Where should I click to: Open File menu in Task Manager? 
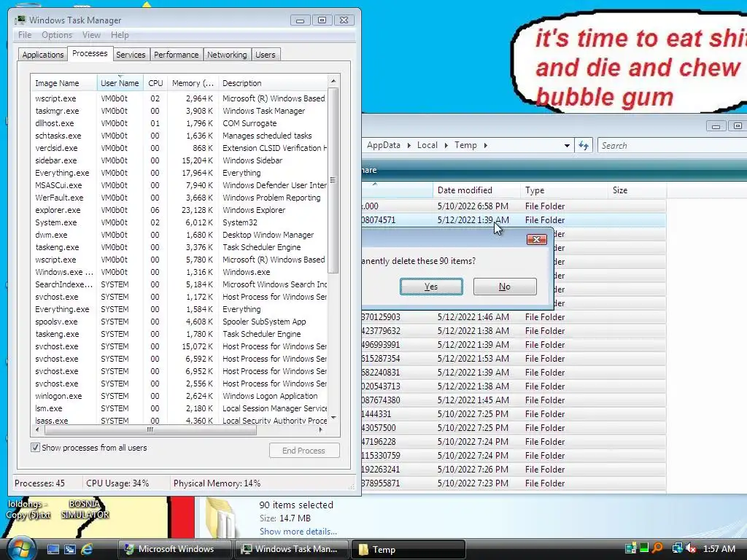[24, 35]
